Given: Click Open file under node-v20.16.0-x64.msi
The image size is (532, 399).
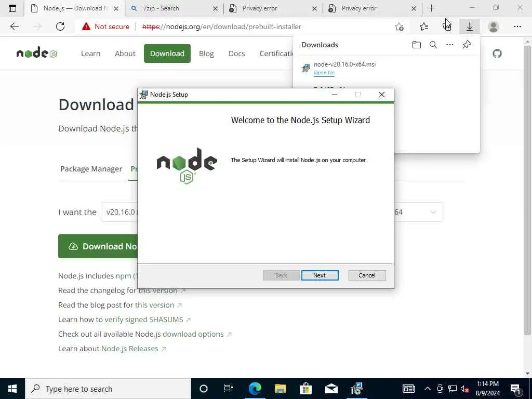Looking at the screenshot, I should (x=324, y=73).
